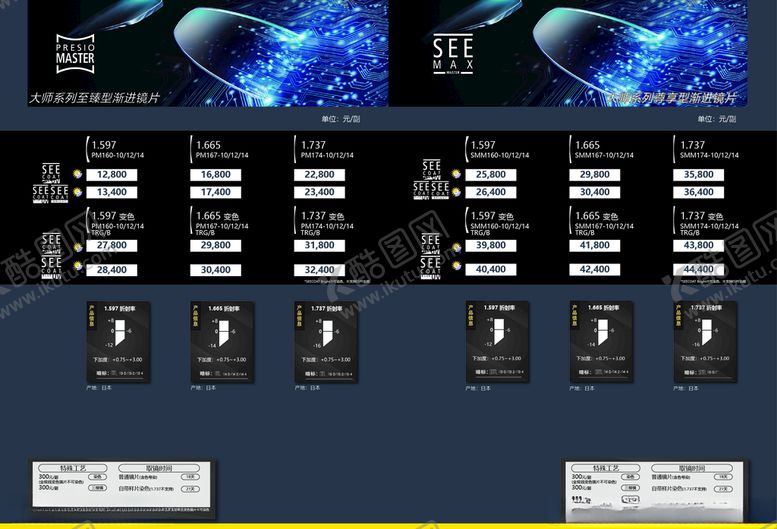The width and height of the screenshot is (777, 529).
Task: Click the 32,400 price box
Action: click(319, 269)
